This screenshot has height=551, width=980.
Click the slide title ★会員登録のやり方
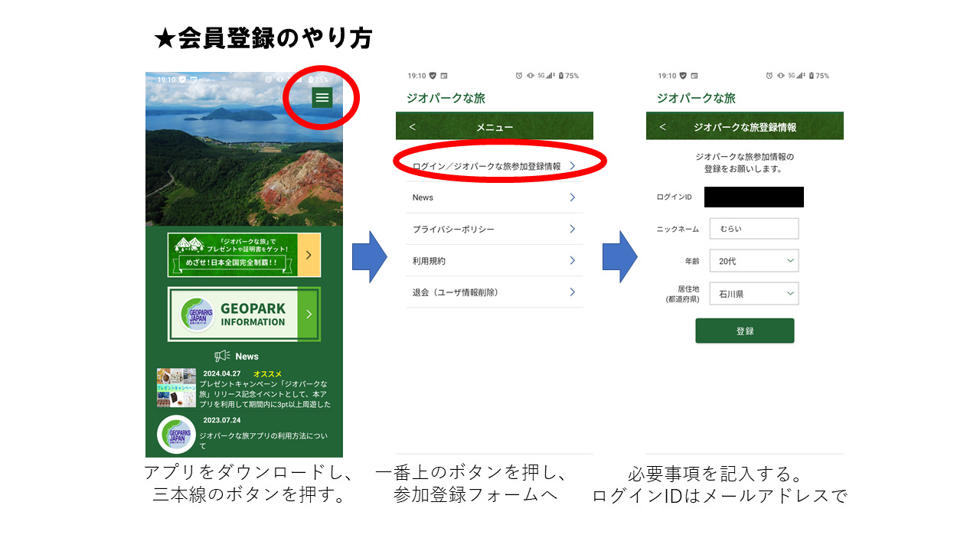coord(263,38)
